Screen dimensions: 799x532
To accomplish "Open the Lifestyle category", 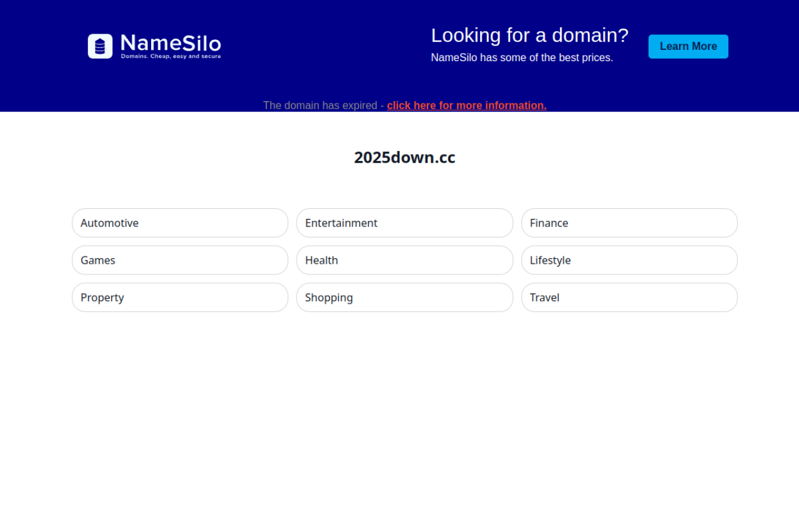I will 629,260.
